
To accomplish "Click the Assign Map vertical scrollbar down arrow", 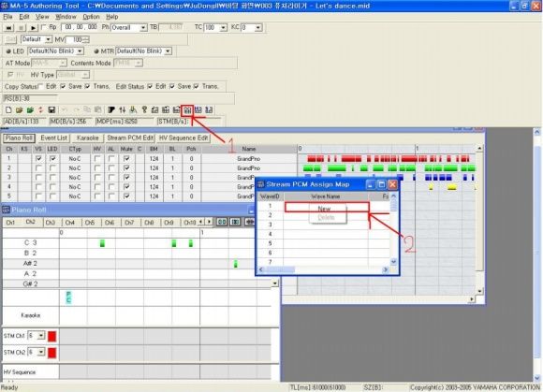I will tap(393, 262).
